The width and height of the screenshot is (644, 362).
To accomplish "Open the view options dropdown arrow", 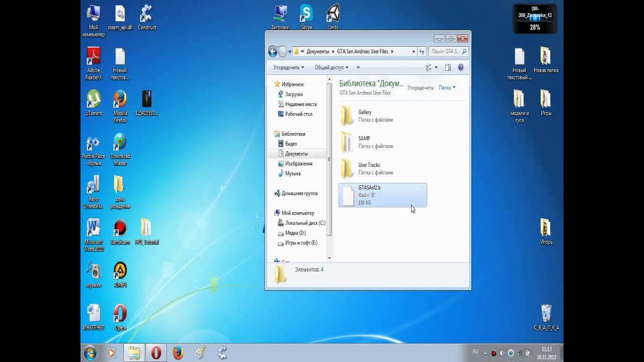I will coord(436,67).
